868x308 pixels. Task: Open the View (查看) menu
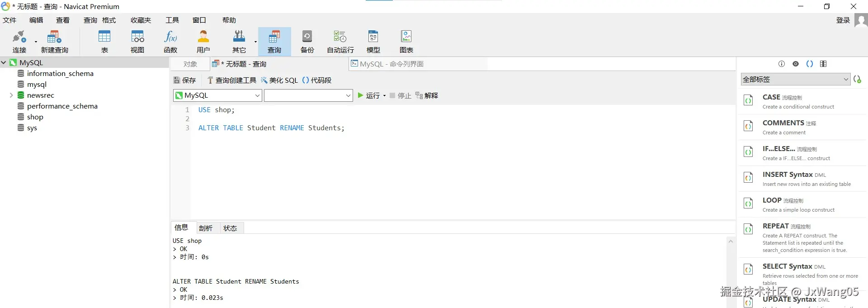point(63,20)
